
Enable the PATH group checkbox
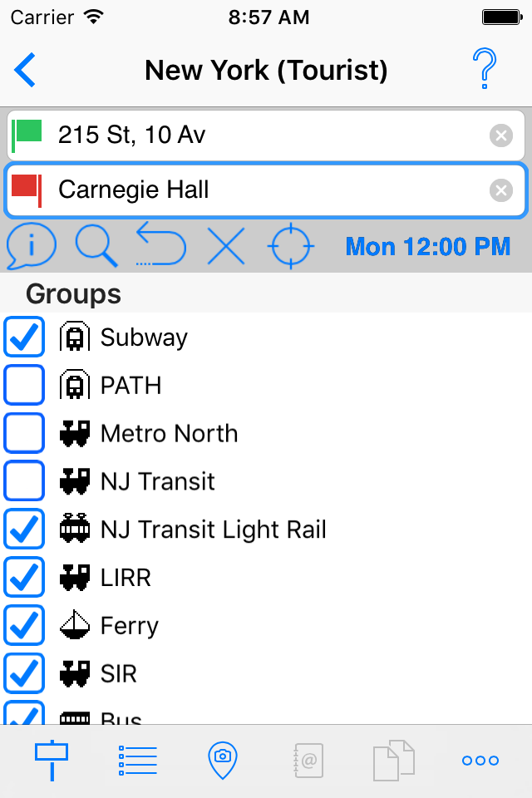tap(24, 386)
